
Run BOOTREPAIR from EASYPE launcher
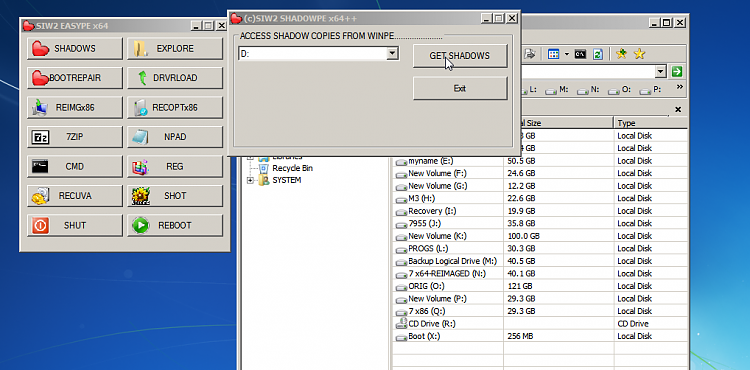75,78
